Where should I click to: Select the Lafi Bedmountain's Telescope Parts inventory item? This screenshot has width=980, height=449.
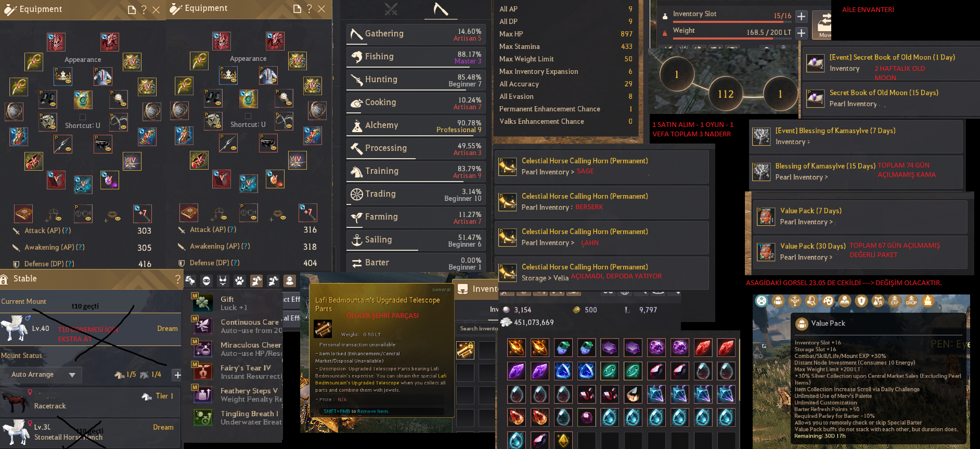(465, 350)
